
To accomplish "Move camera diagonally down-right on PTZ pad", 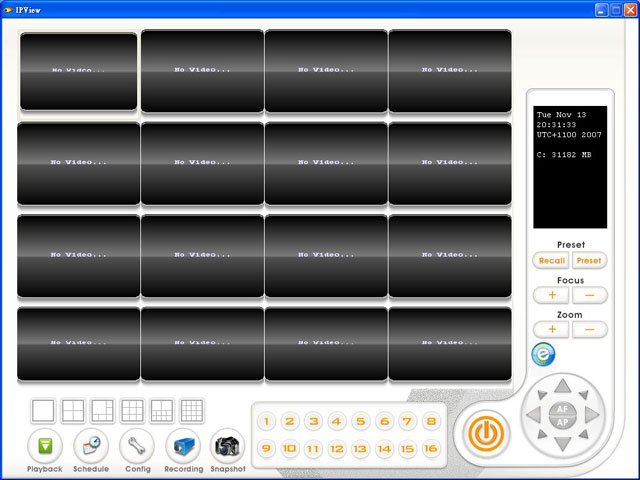I will 584,434.
